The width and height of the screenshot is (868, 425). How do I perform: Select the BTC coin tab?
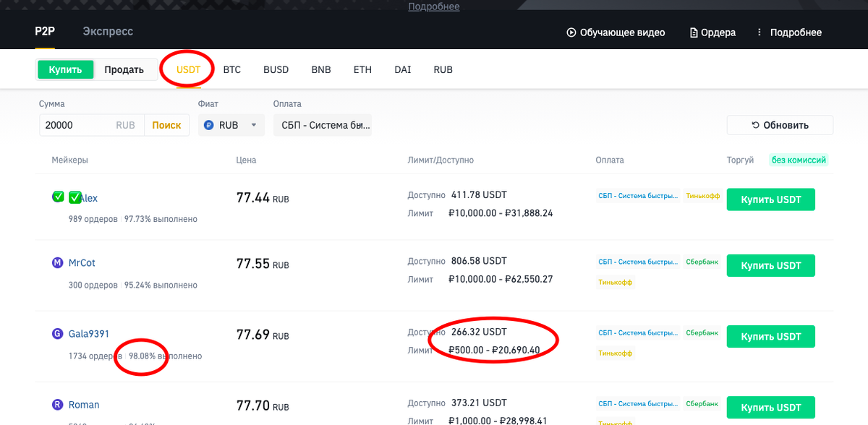232,70
